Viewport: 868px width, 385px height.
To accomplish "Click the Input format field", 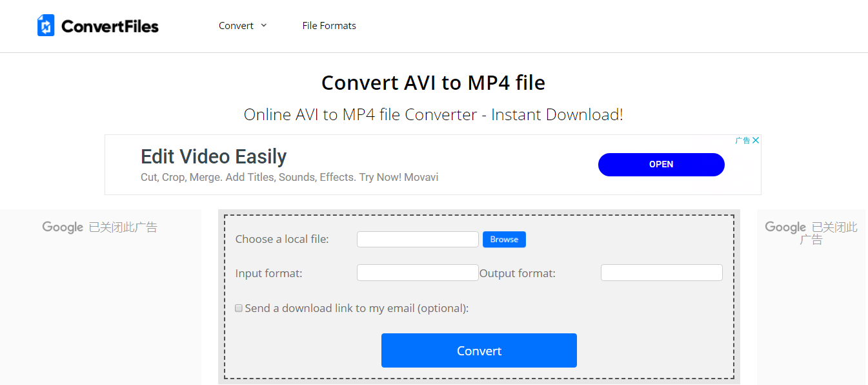I will pos(418,273).
